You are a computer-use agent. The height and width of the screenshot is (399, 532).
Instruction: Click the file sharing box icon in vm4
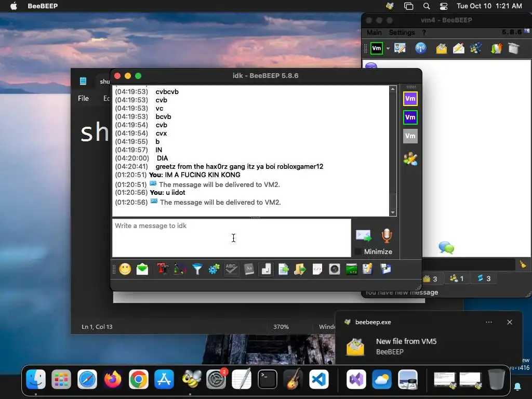point(514,48)
